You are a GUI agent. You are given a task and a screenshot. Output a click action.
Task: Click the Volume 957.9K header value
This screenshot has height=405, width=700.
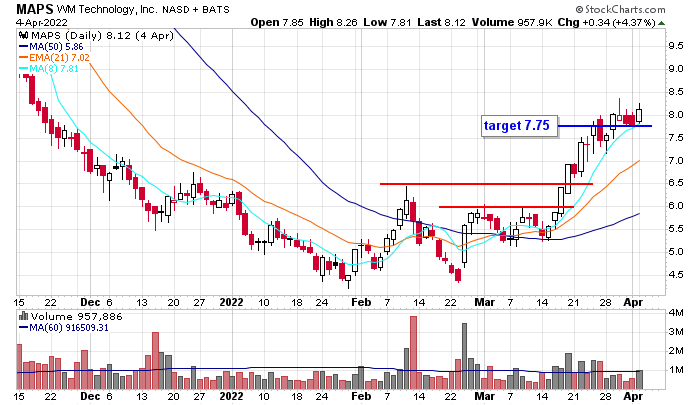(512, 22)
